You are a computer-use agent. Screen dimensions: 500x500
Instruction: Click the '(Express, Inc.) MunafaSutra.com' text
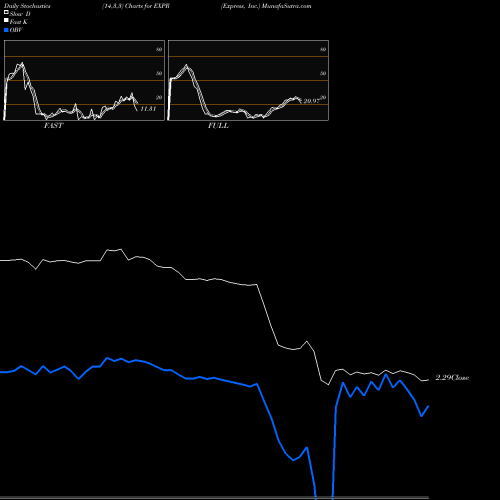point(266,6)
